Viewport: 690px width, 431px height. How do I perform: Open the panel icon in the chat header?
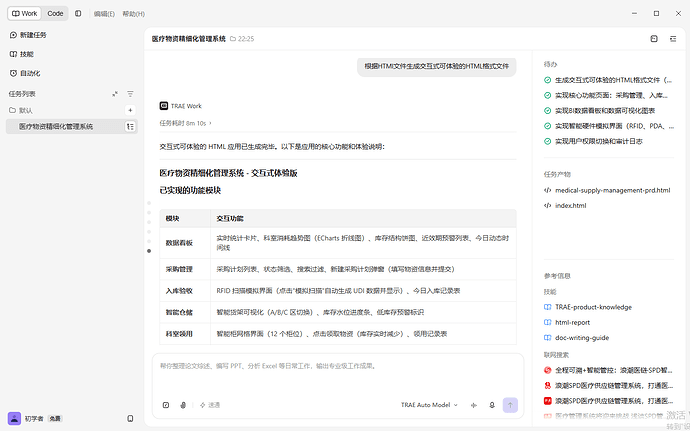654,39
